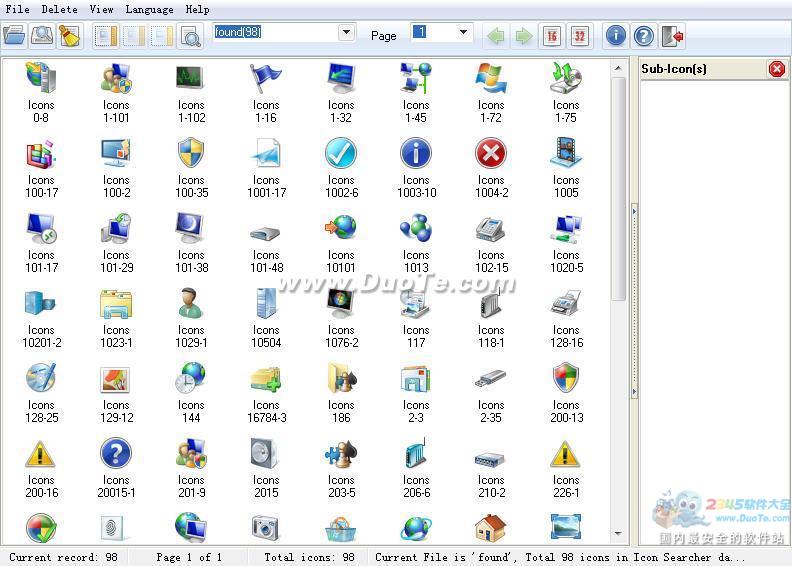792x566 pixels.
Task: Click the green previous page arrow
Action: [496, 36]
